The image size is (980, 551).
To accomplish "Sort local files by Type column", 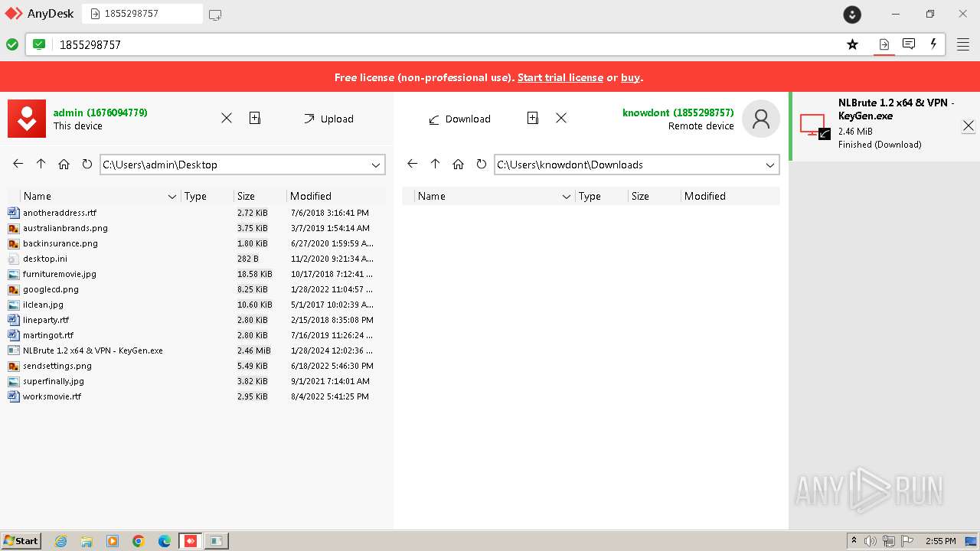I will (x=207, y=196).
